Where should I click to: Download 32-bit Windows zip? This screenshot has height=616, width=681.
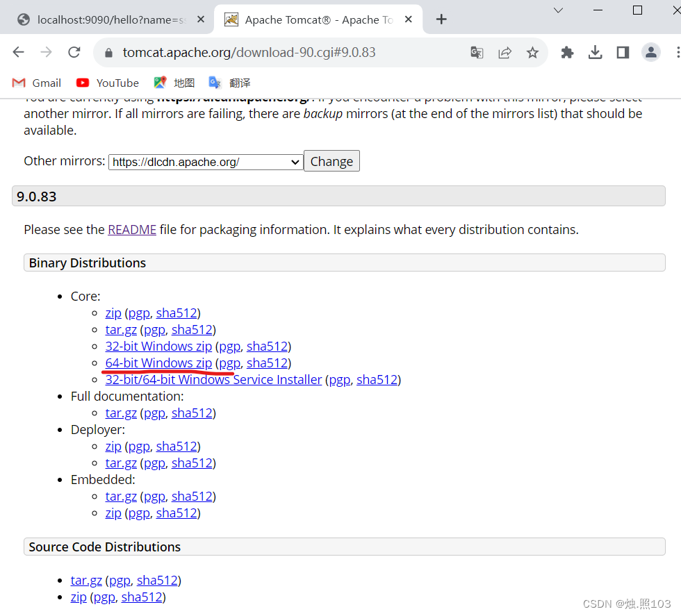tap(158, 347)
